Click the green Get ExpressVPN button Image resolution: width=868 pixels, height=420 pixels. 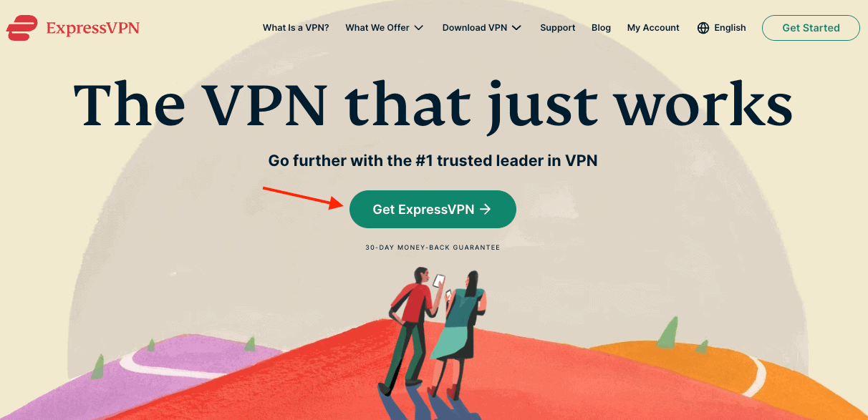(x=433, y=209)
